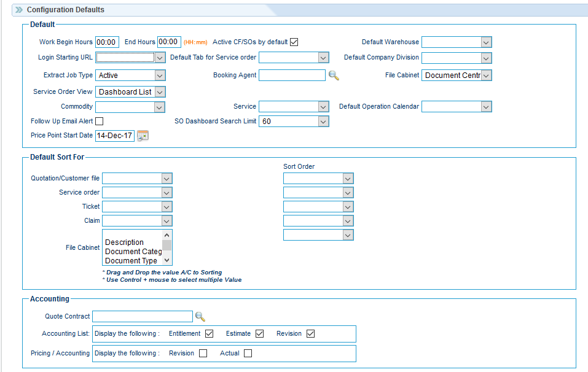588x372 pixels.
Task: Open Sort Order dropdown for Claim
Action: [318, 221]
